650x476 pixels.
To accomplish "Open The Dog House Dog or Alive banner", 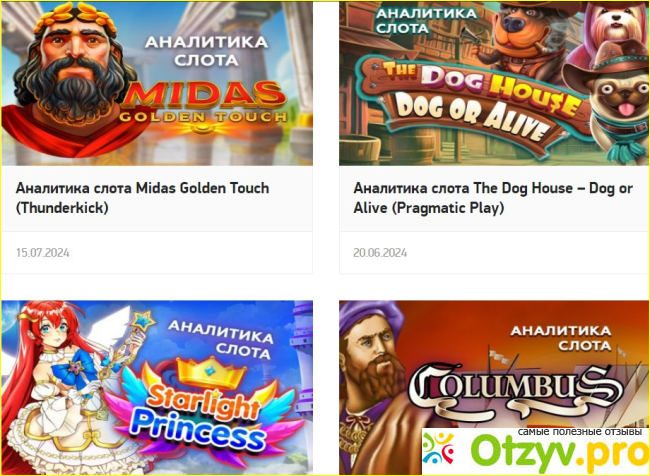I will [494, 84].
